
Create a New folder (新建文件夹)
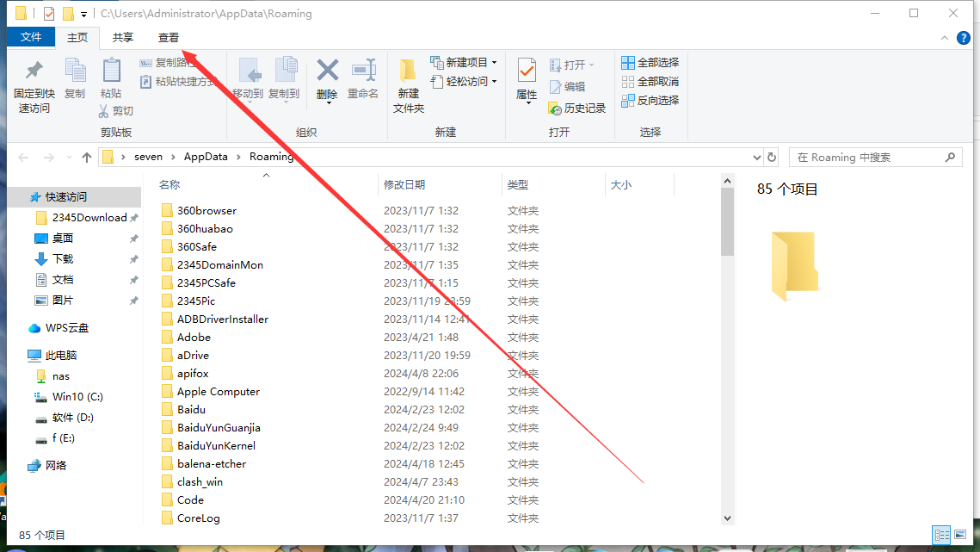point(408,86)
